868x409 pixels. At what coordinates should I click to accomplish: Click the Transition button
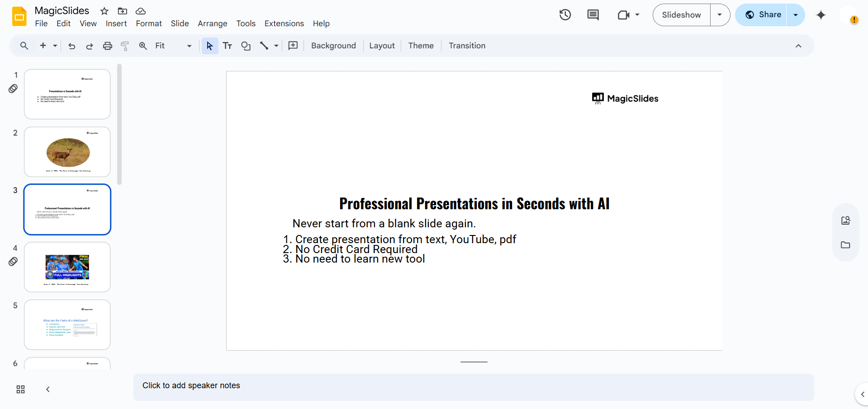tap(467, 46)
